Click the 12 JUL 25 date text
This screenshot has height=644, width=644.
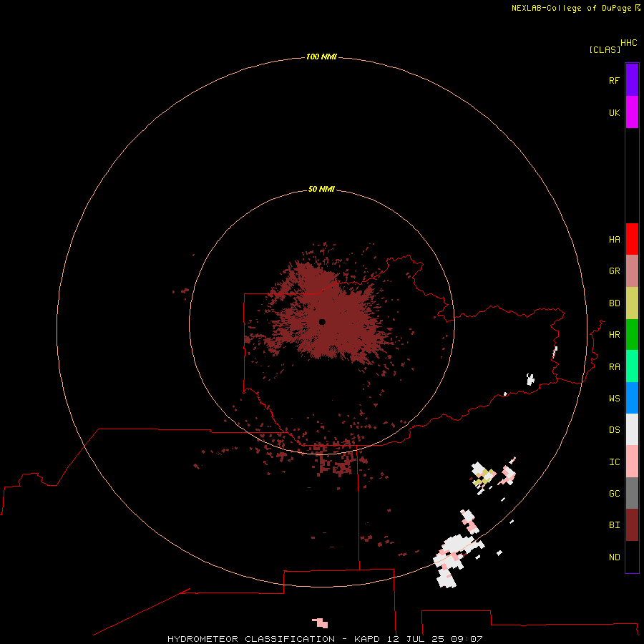tap(415, 639)
